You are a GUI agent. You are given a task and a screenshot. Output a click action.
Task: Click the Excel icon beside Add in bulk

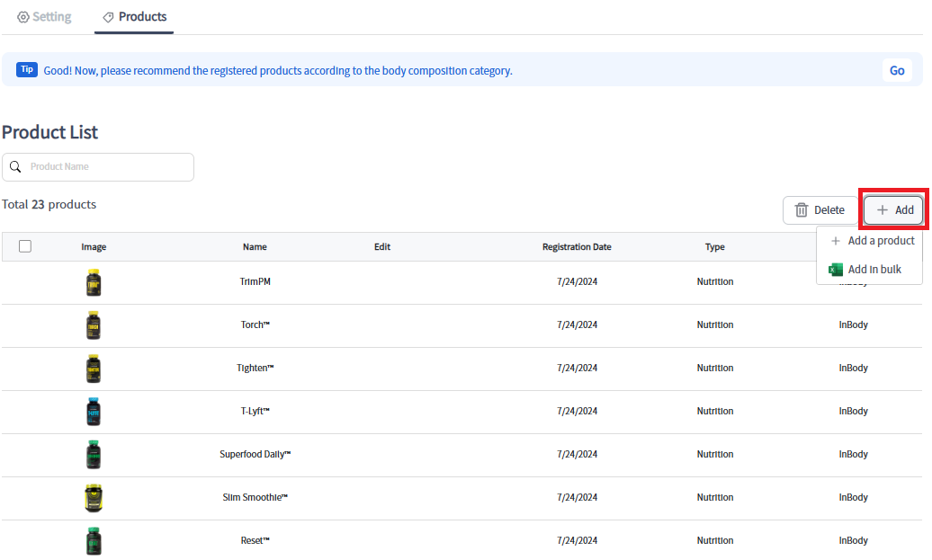(x=836, y=270)
